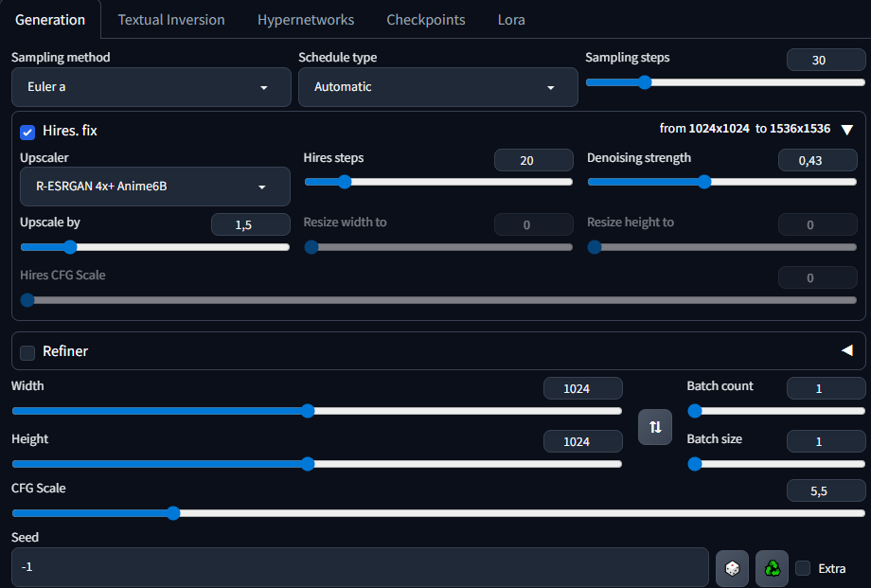Switch to the Textual Inversion tab

coord(171,20)
